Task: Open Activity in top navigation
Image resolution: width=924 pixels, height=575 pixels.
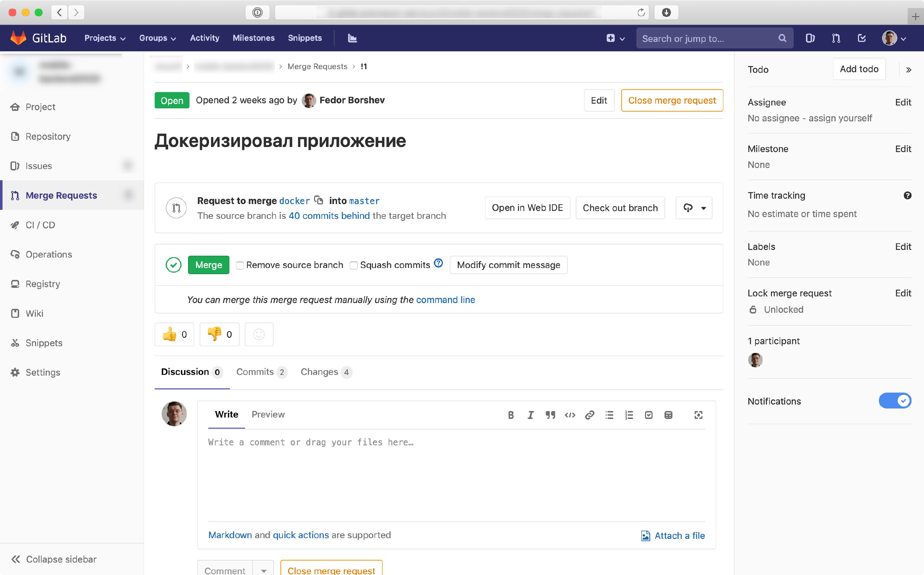Action: coord(204,38)
